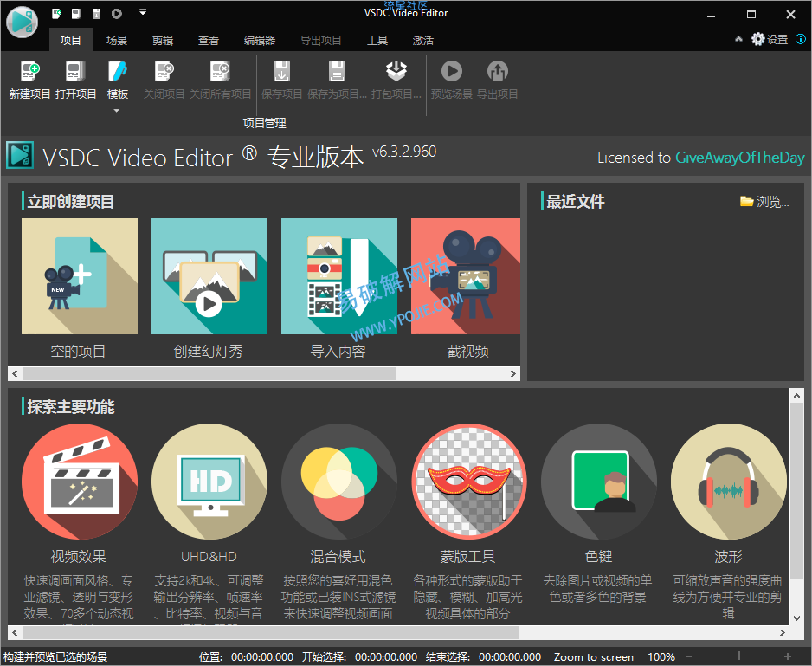The width and height of the screenshot is (812, 666).
Task: Click the 视频效果 clapperboard icon
Action: pyautogui.click(x=80, y=482)
